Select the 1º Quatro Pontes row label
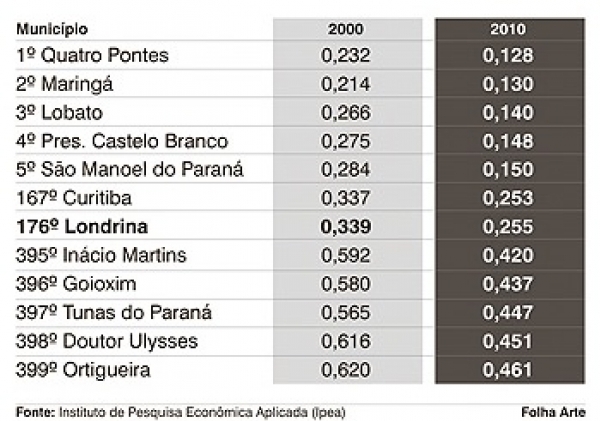 pyautogui.click(x=92, y=55)
